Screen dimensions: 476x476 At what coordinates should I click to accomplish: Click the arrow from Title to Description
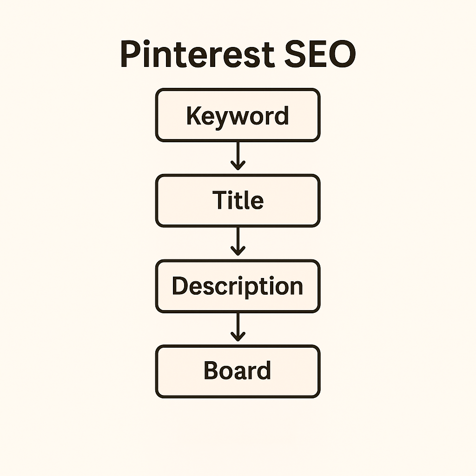tap(238, 241)
